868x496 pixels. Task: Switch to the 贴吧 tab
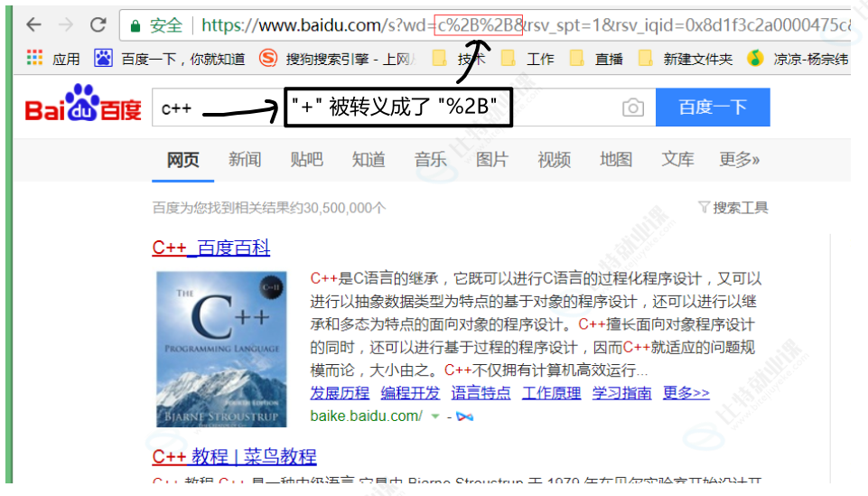pyautogui.click(x=307, y=160)
